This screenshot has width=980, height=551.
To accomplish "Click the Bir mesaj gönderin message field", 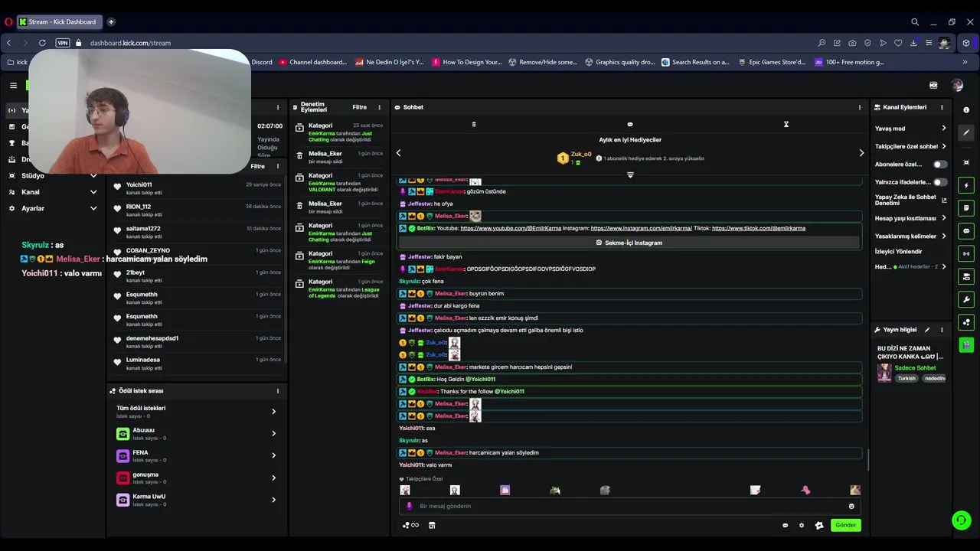I will (x=628, y=506).
